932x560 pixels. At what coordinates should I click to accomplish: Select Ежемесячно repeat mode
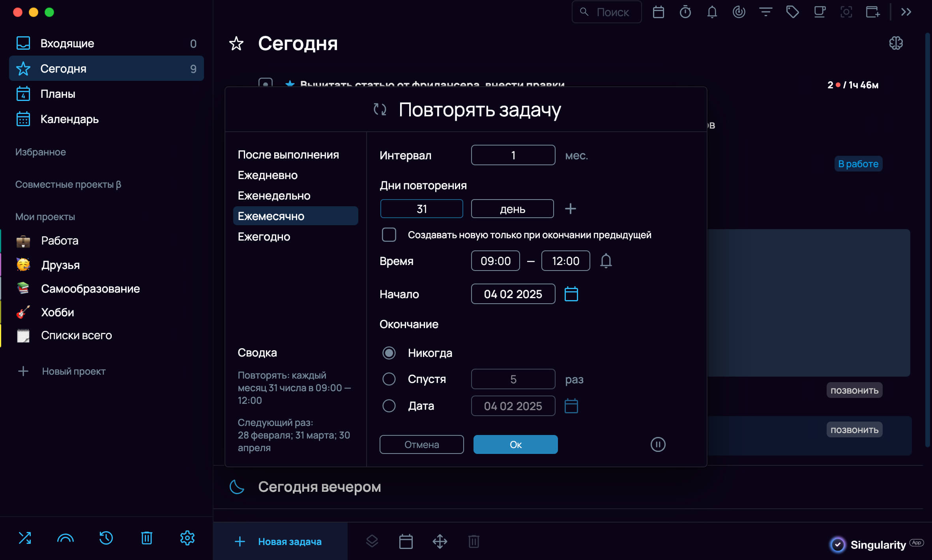click(296, 216)
